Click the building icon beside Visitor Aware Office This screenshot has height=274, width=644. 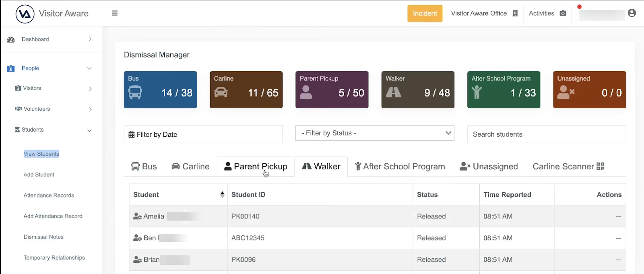tap(515, 13)
